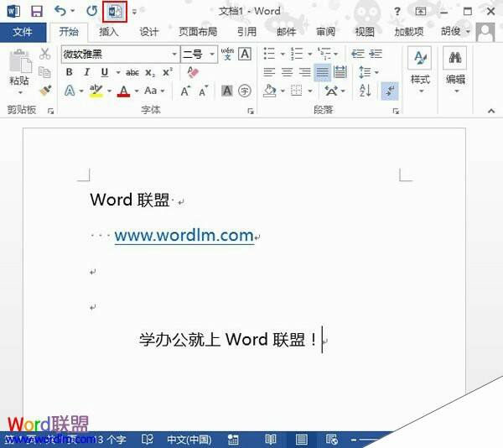Cut selection with the scissors icon
The image size is (503, 448).
pos(45,54)
